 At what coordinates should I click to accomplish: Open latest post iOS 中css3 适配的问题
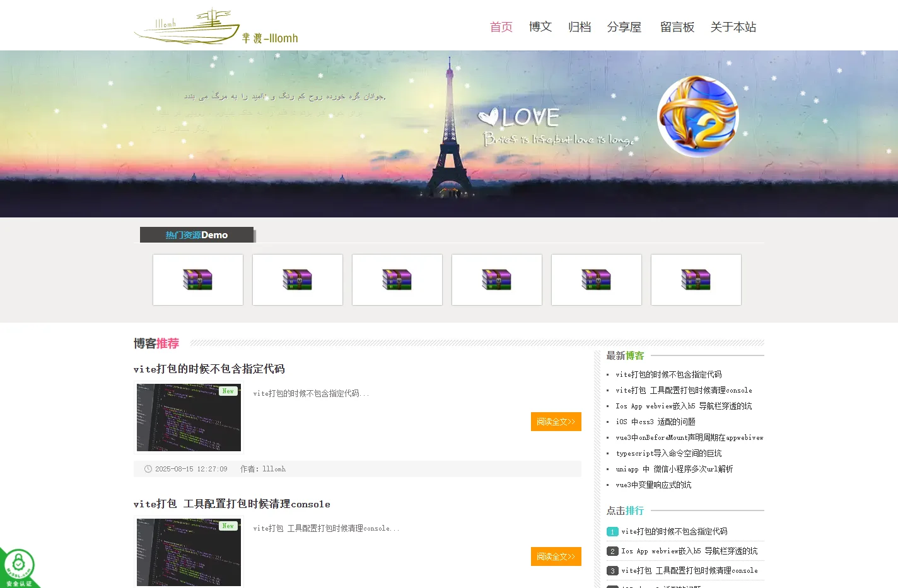[655, 422]
